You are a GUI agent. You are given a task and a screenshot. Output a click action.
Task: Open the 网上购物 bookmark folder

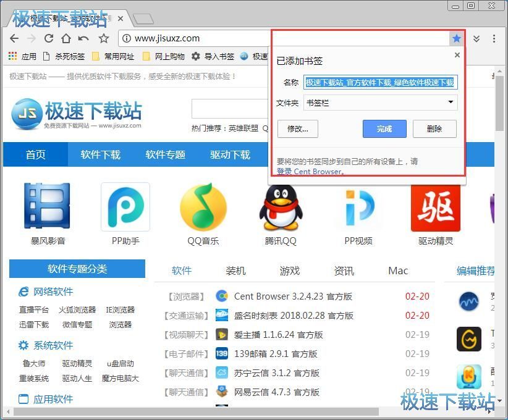(164, 56)
